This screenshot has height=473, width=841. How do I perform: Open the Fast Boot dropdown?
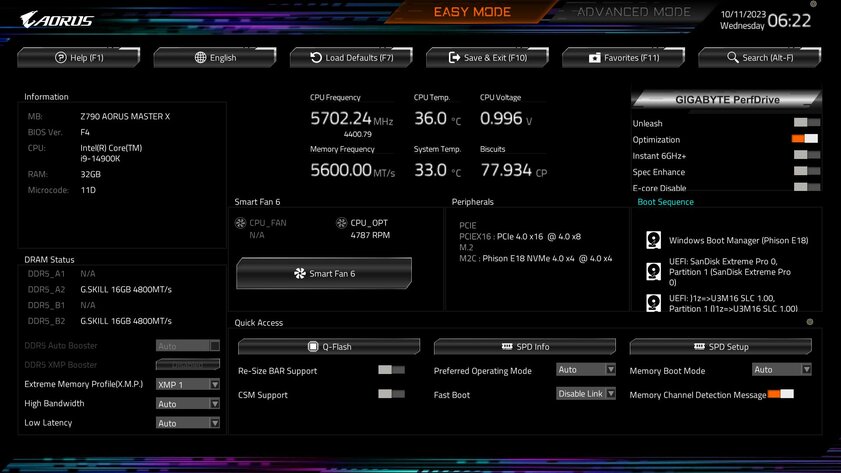586,394
